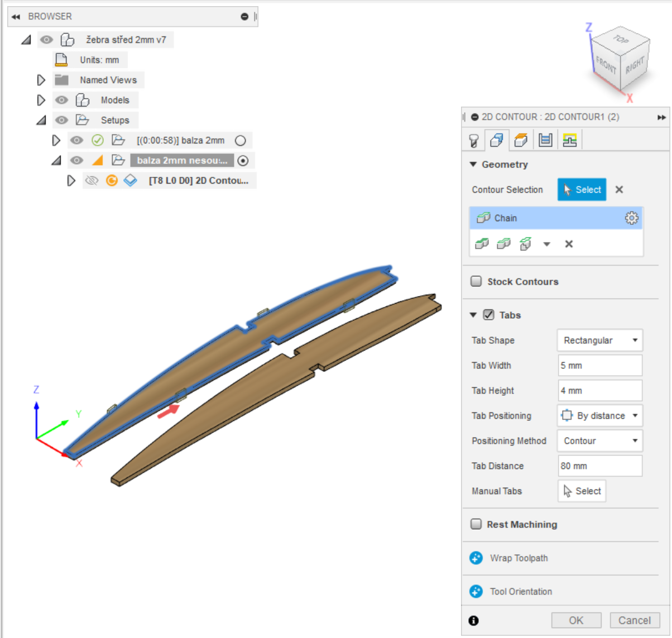Click the Tab Distance input field
Screen dimensions: 672x638
[x=599, y=466]
